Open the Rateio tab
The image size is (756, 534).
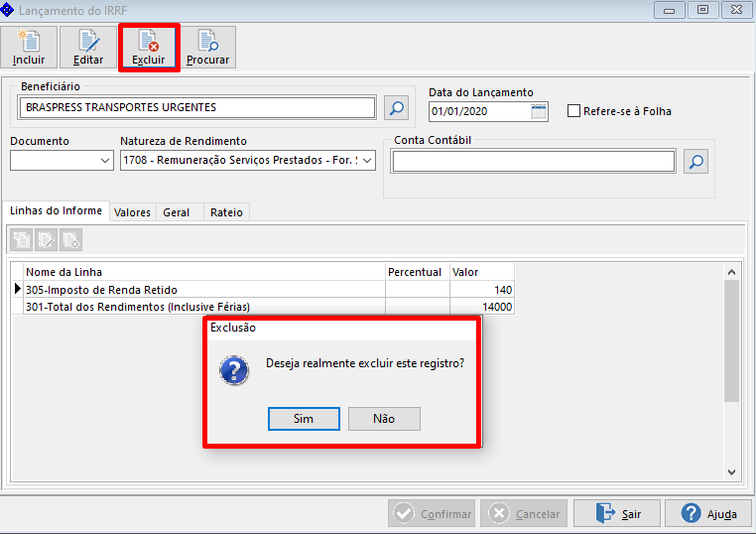[226, 212]
